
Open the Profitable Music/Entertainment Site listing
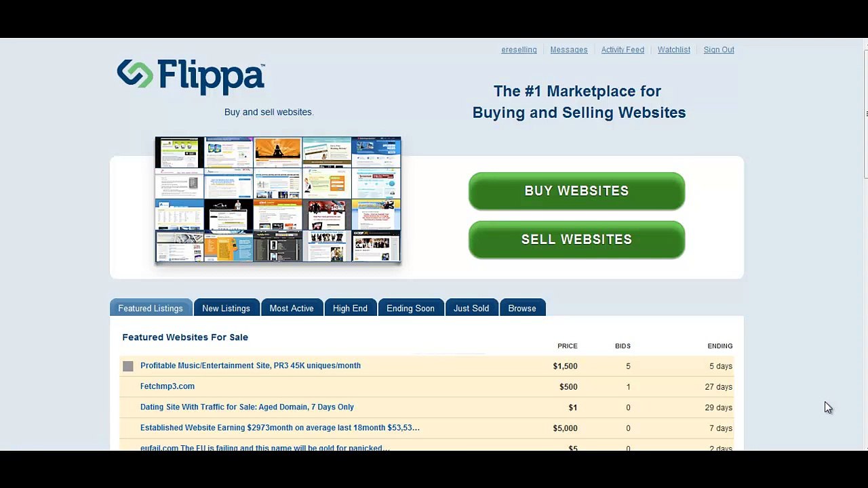click(250, 365)
